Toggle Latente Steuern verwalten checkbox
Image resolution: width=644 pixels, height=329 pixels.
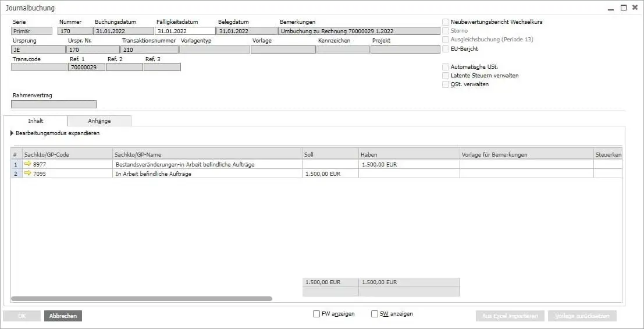pyautogui.click(x=446, y=76)
